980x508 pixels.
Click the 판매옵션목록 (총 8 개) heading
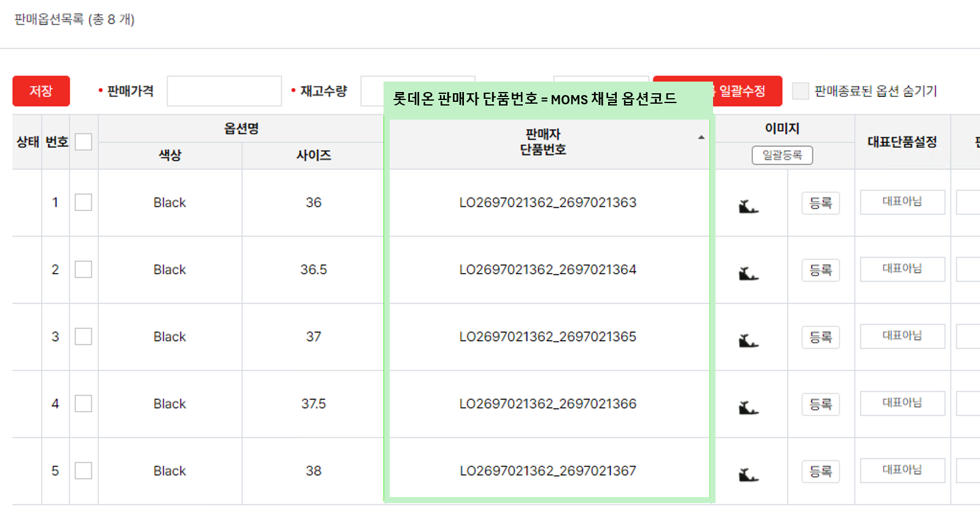(75, 20)
